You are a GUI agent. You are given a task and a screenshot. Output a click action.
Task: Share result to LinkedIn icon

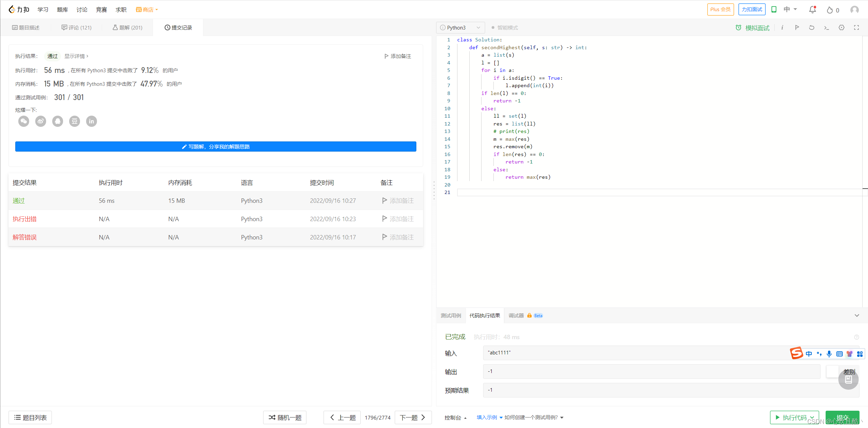pyautogui.click(x=92, y=121)
